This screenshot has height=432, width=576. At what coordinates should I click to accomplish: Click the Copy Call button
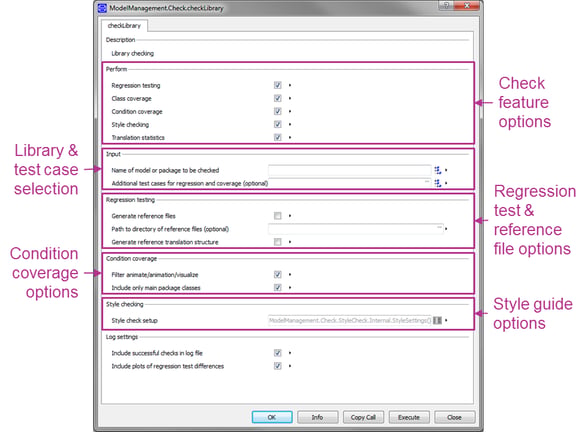(x=363, y=417)
